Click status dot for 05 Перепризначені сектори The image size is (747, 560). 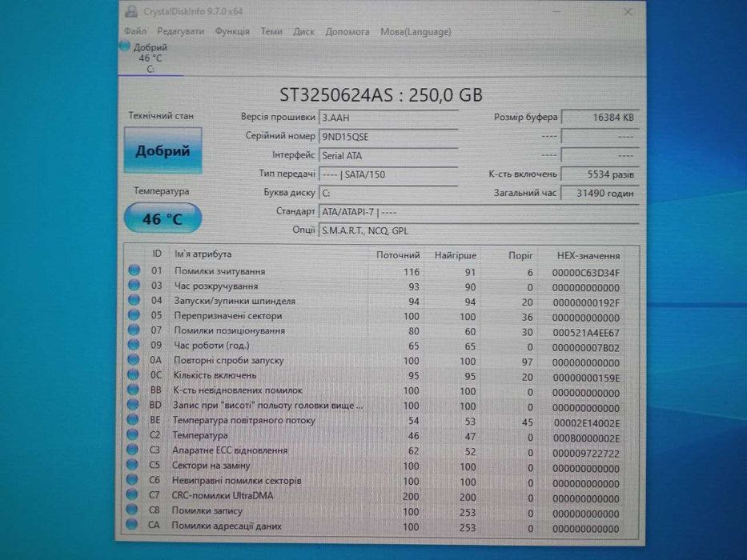click(134, 314)
